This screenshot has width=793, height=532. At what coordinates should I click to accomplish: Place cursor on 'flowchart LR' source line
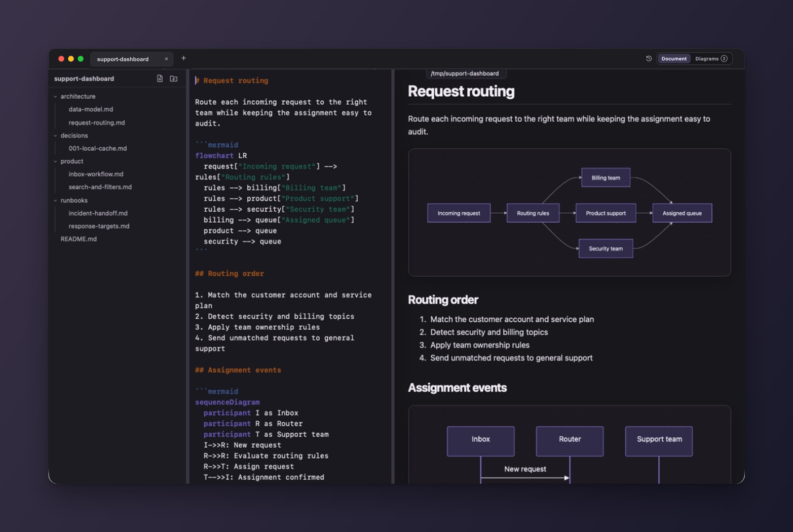[221, 156]
